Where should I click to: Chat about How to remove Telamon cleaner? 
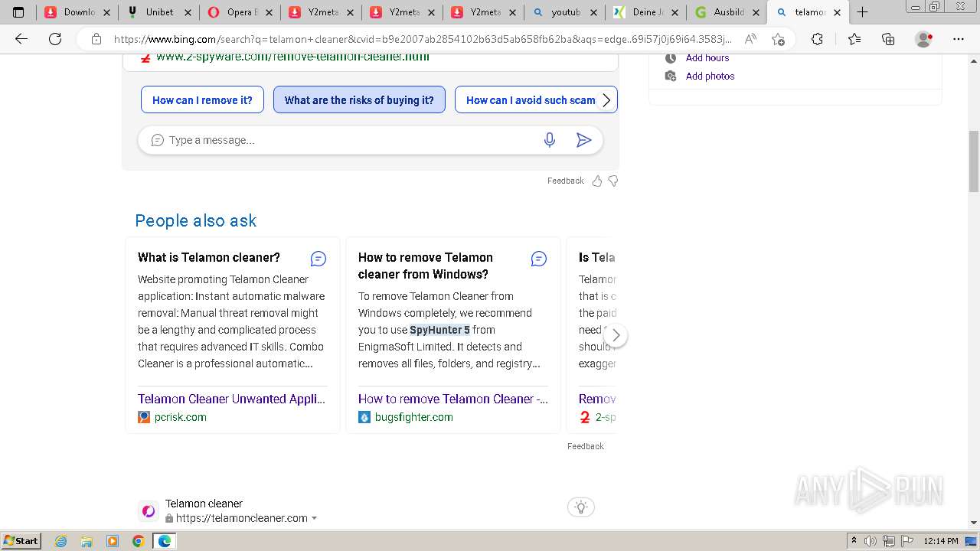click(539, 259)
